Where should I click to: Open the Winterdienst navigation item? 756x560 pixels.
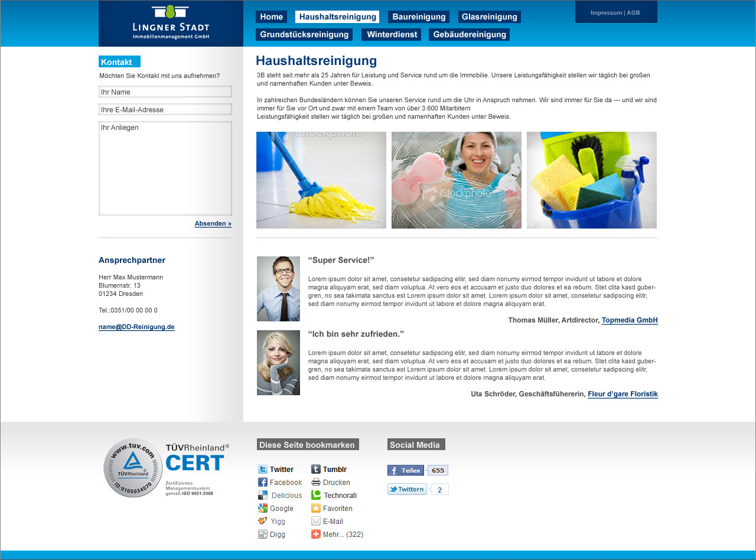coord(392,35)
